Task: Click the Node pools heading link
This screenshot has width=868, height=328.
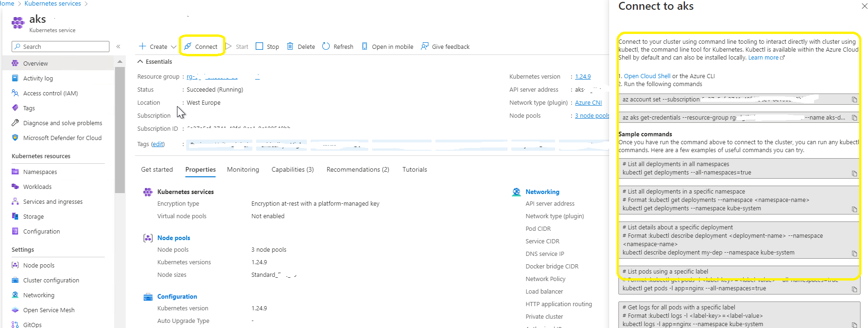Action: [174, 238]
